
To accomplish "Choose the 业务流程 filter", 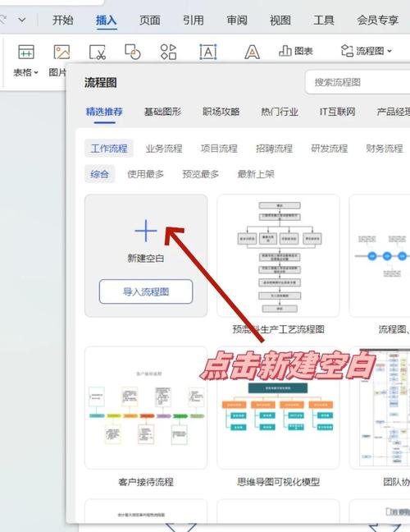I will [x=164, y=149].
